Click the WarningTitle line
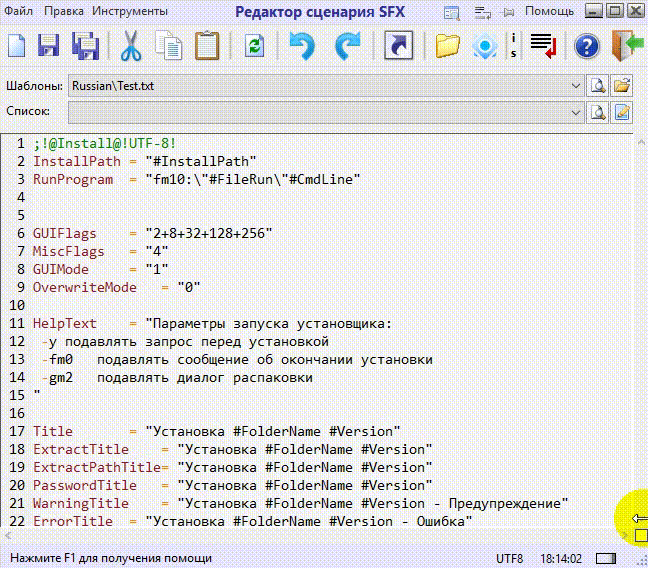The width and height of the screenshot is (648, 568). pos(300,503)
